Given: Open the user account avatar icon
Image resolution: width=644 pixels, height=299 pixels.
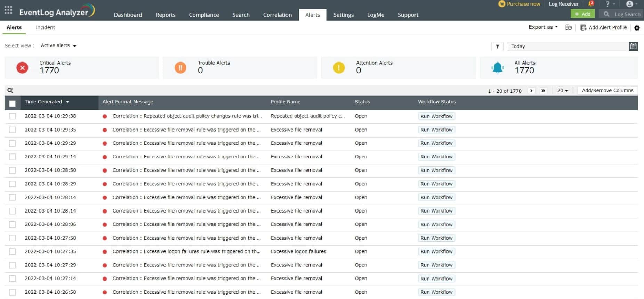Looking at the screenshot, I should (629, 4).
